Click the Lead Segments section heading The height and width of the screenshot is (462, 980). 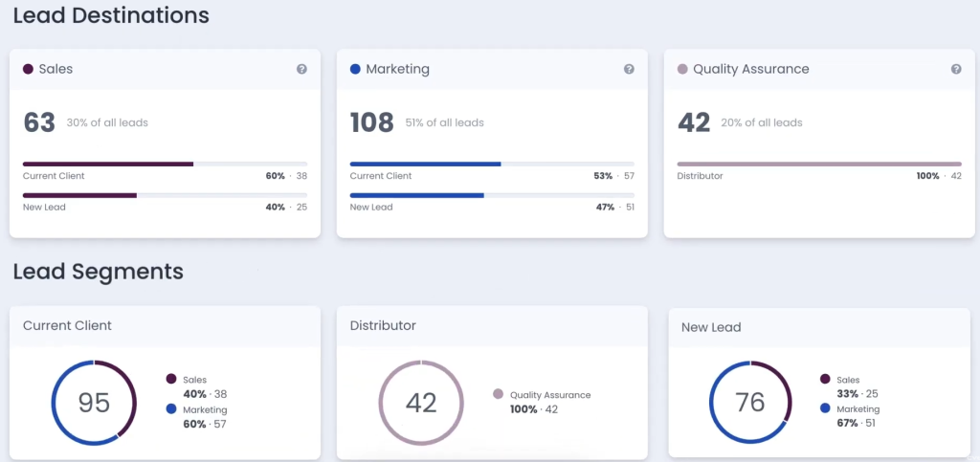tap(99, 272)
